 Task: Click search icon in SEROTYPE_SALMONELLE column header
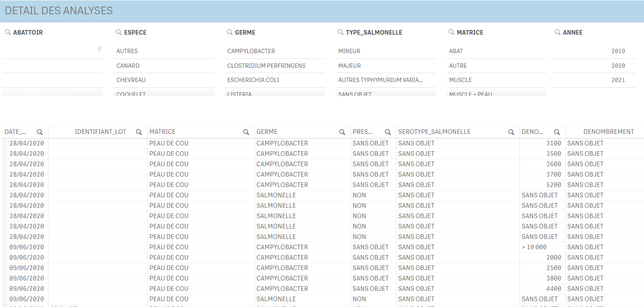click(x=511, y=132)
